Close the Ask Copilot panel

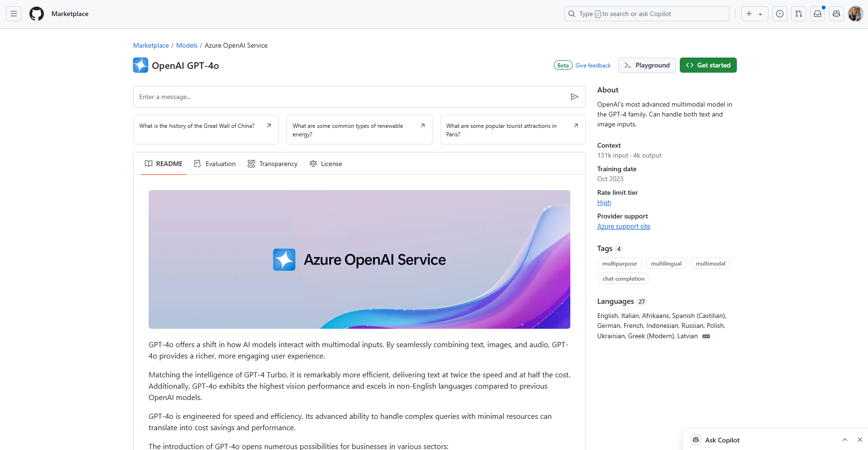tap(860, 440)
